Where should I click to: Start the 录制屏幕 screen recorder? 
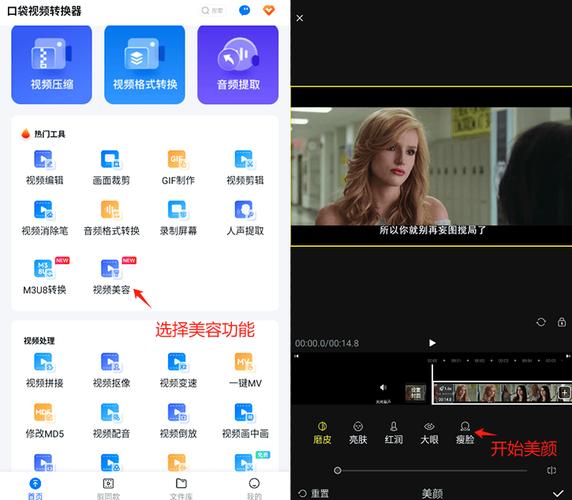[x=178, y=218]
